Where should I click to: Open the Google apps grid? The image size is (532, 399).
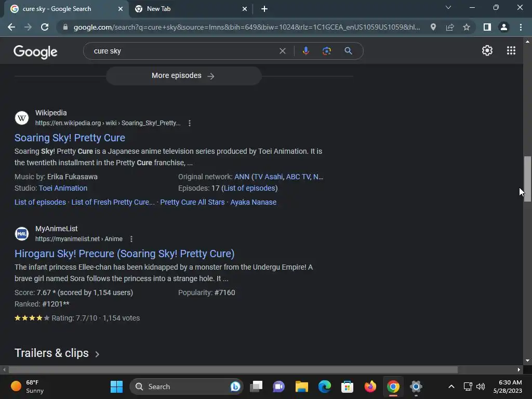point(511,50)
